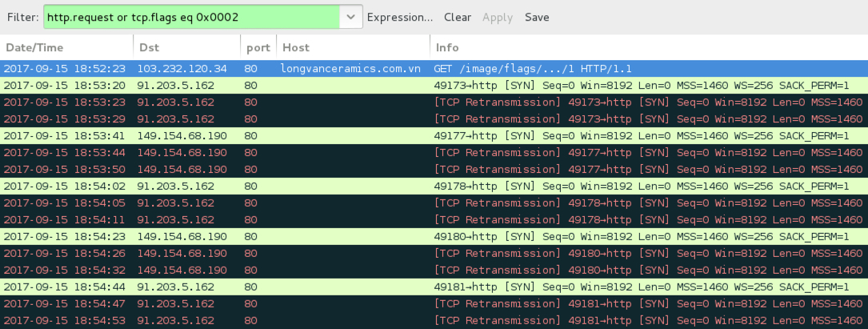
Task: Select the last 18:54:53 retransmission row
Action: coord(434,320)
